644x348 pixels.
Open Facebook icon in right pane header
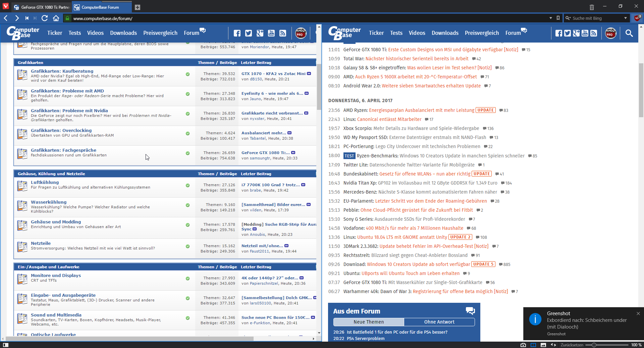(x=558, y=33)
